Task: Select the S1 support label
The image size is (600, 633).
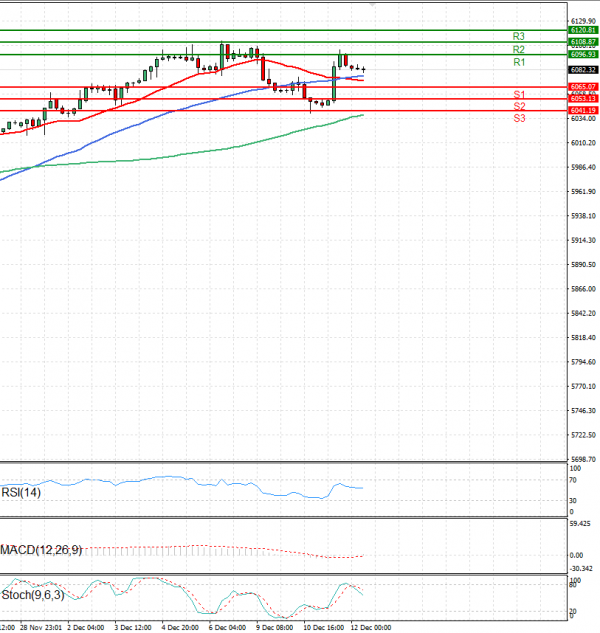Action: pos(519,94)
